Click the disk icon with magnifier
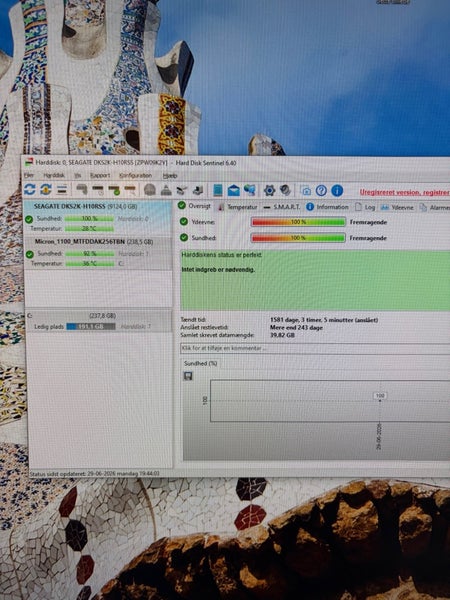This screenshot has width=450, height=600. click(x=130, y=189)
